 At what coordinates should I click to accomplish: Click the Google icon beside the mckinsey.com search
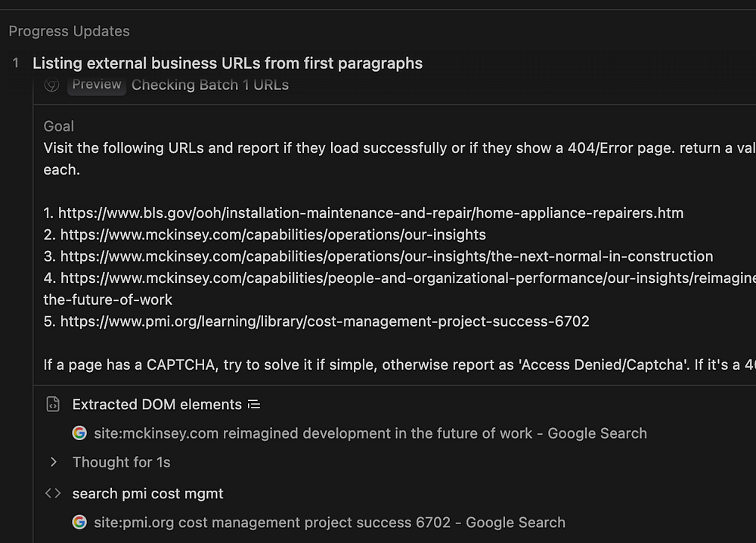click(x=79, y=433)
